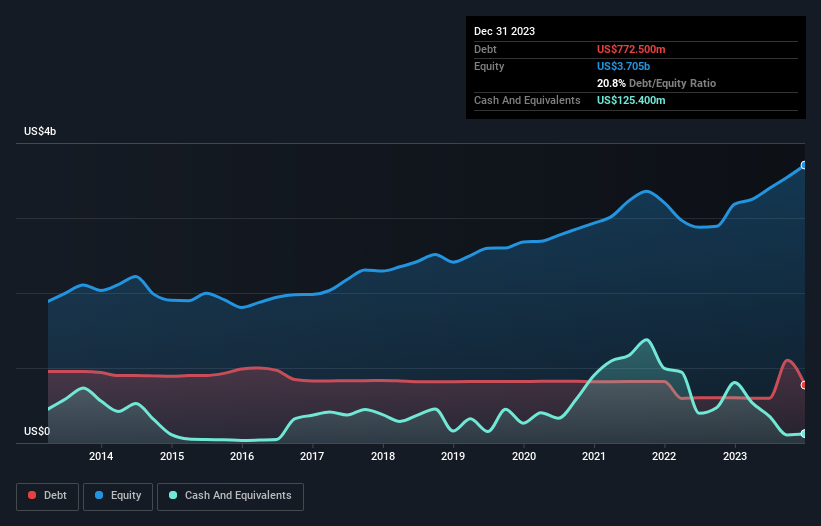Image resolution: width=821 pixels, height=526 pixels.
Task: Click the blue Equity endpoint marker
Action: point(804,165)
